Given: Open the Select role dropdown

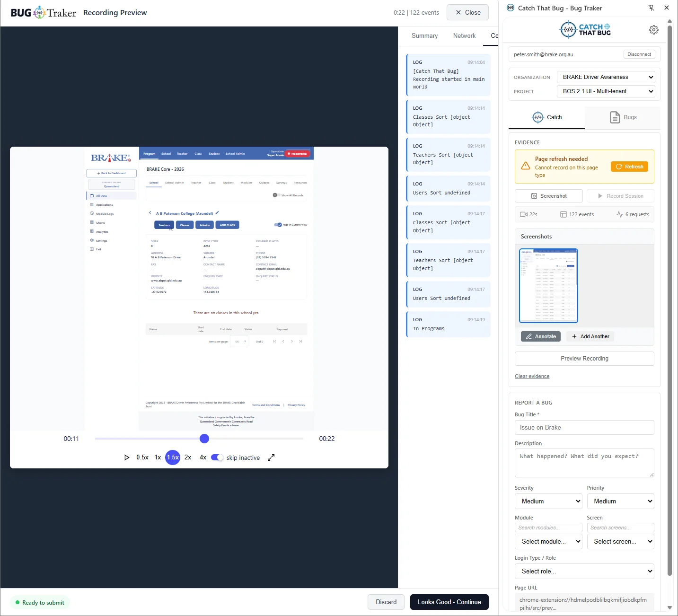Looking at the screenshot, I should pos(584,572).
